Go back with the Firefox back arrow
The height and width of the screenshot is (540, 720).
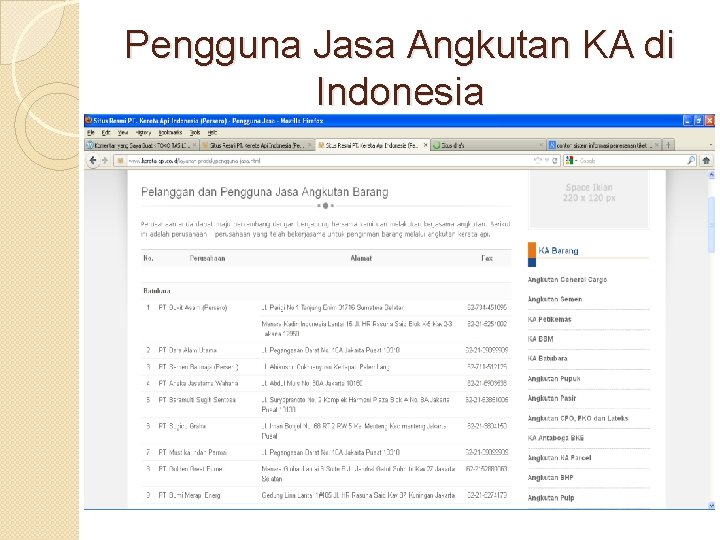[93, 160]
